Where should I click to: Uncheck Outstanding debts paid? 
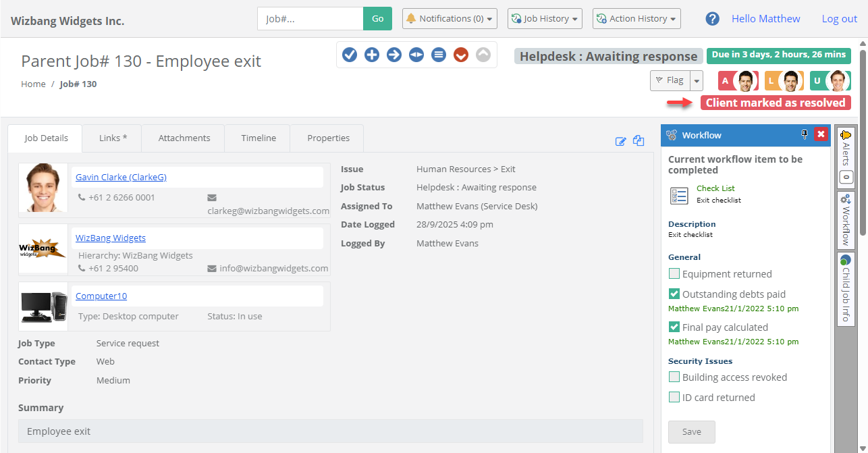point(674,294)
